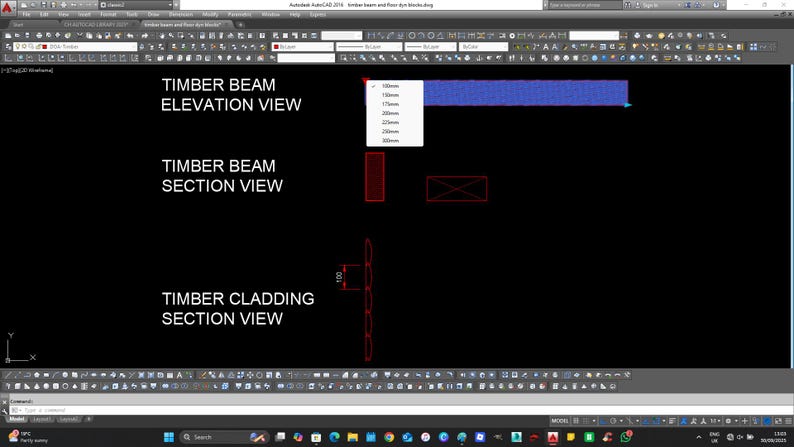Viewport: 794px width, 447px height.
Task: Click the Redo arrow in Standard toolbar
Action: point(145,35)
